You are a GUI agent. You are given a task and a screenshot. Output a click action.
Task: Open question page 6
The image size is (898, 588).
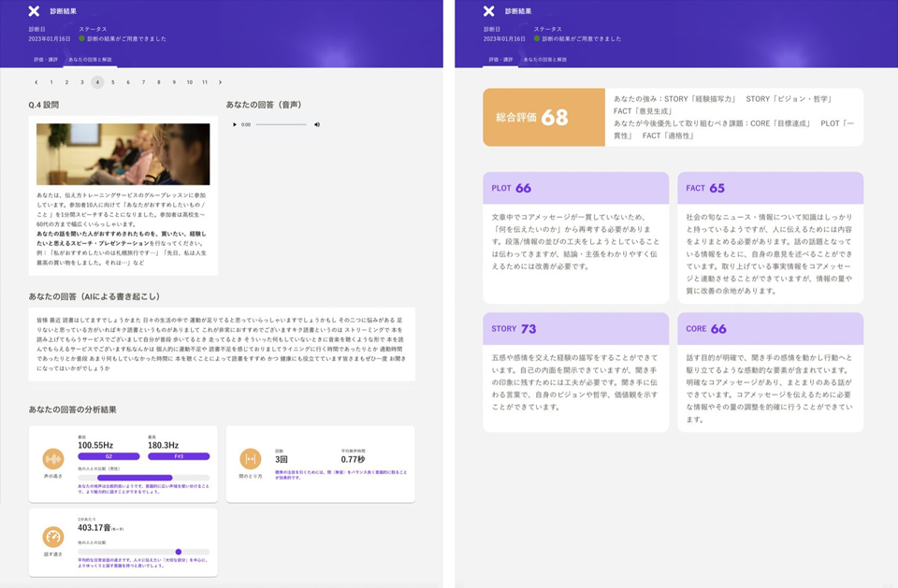coord(128,82)
